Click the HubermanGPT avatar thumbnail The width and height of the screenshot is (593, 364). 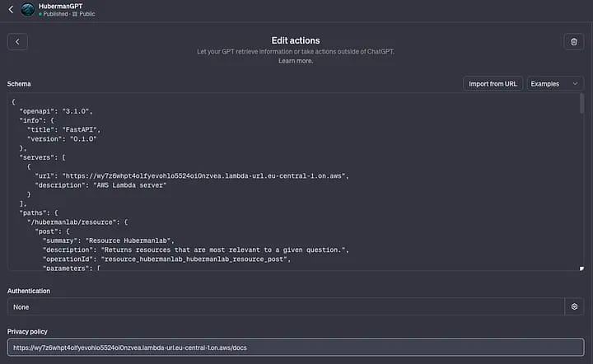(x=28, y=9)
